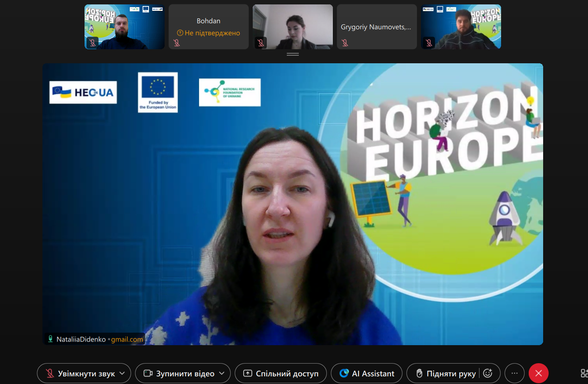This screenshot has height=384, width=588.
Task: Click the Не підтверджено label under Bohdan
Action: point(212,33)
